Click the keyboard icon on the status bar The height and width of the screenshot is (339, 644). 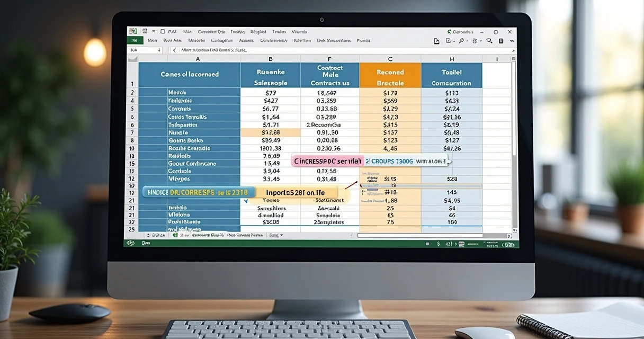click(460, 243)
